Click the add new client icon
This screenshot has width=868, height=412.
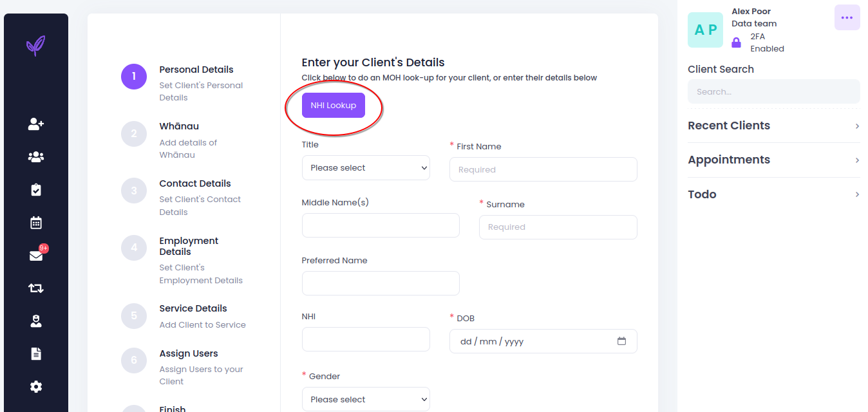[x=36, y=124]
